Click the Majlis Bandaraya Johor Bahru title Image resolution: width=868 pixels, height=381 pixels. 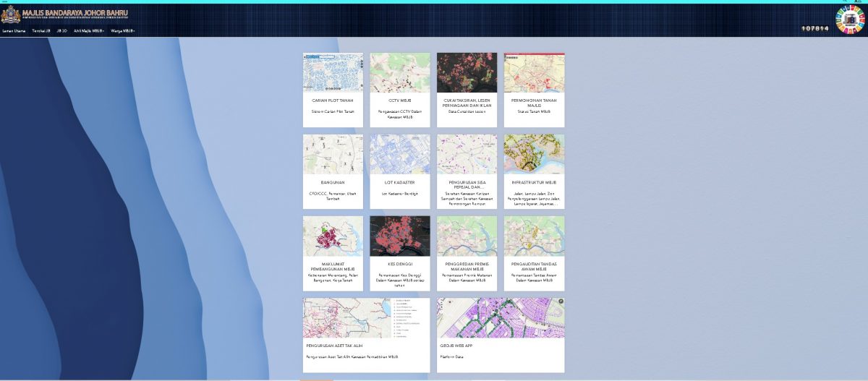[x=75, y=14]
